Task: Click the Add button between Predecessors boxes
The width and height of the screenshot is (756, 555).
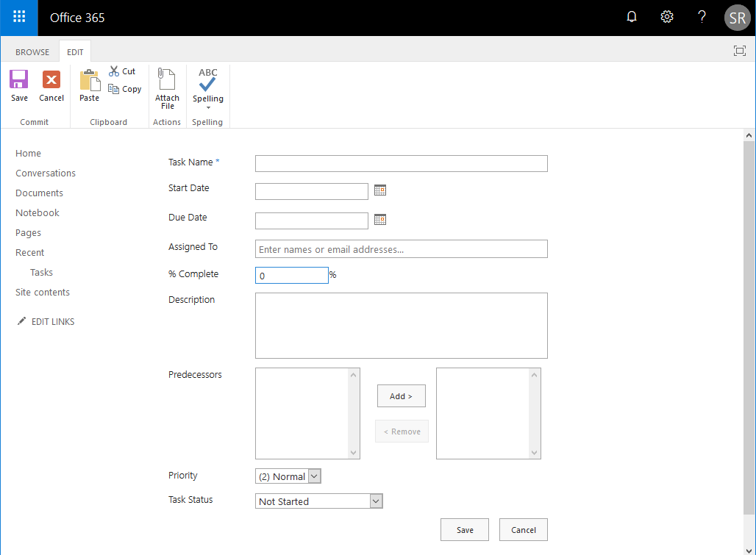Action: tap(401, 395)
